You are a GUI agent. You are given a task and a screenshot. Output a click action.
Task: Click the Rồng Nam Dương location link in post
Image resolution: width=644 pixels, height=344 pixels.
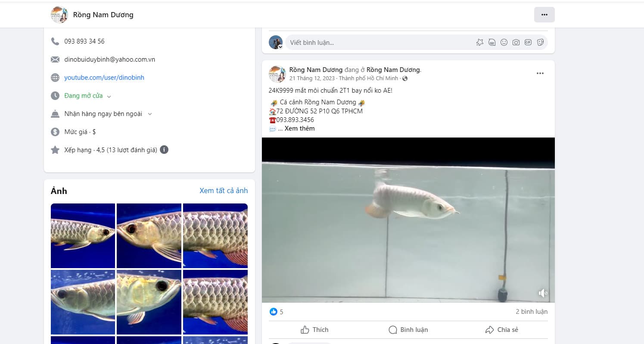393,70
